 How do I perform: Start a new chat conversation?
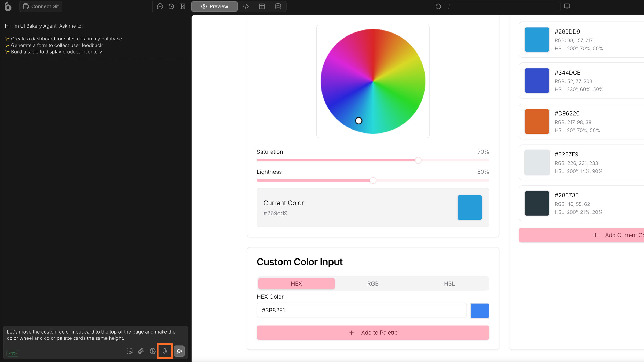[x=160, y=6]
